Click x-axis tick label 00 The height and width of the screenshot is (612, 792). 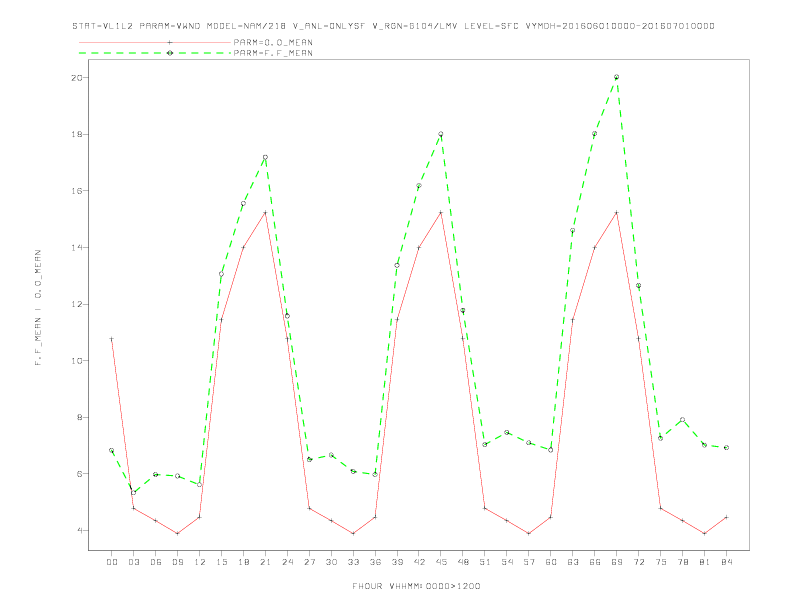pyautogui.click(x=112, y=562)
